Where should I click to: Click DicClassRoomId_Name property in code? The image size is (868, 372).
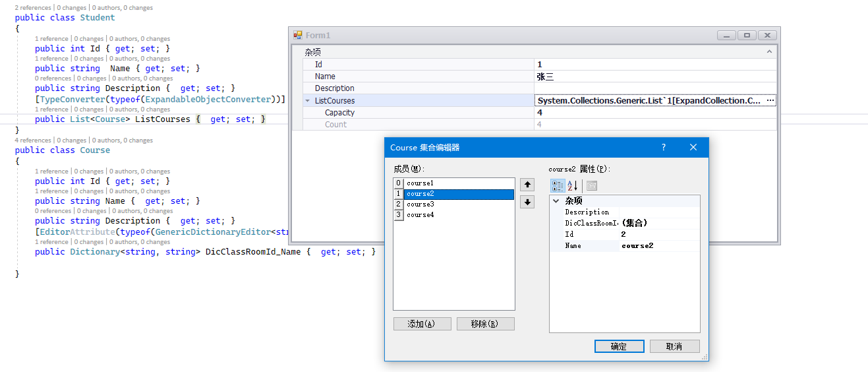[x=253, y=252]
